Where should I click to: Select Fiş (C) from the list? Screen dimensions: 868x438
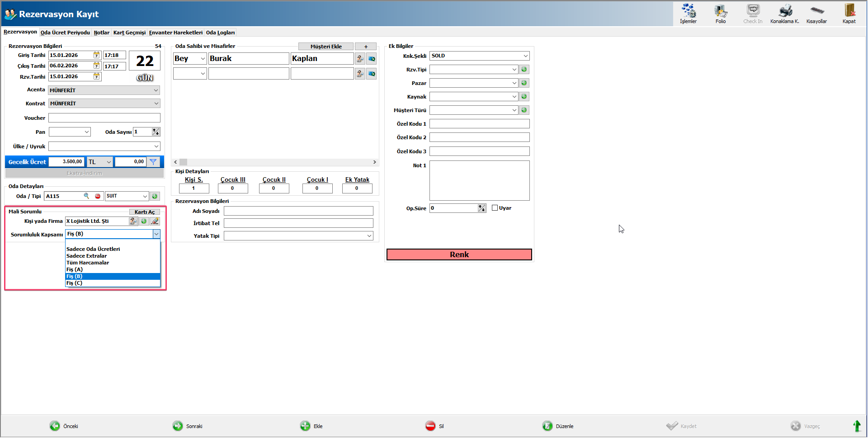pos(75,283)
